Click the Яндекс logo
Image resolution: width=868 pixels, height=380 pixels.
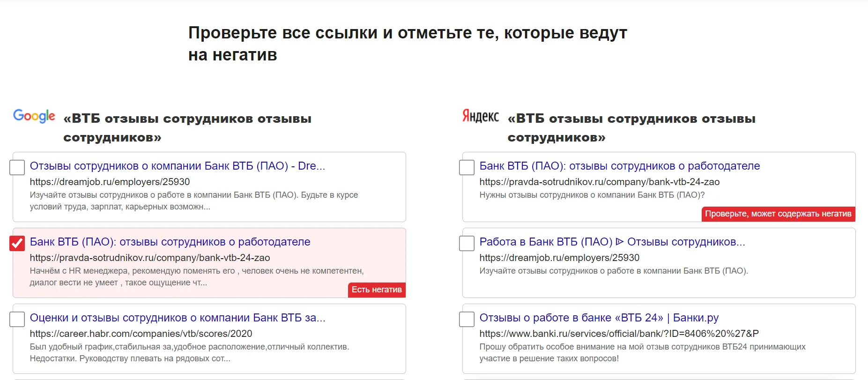[x=481, y=116]
